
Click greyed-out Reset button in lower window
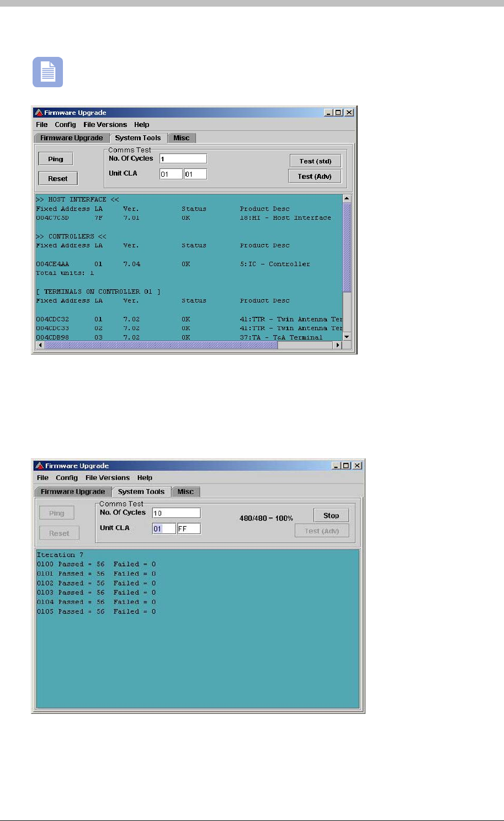pyautogui.click(x=59, y=533)
